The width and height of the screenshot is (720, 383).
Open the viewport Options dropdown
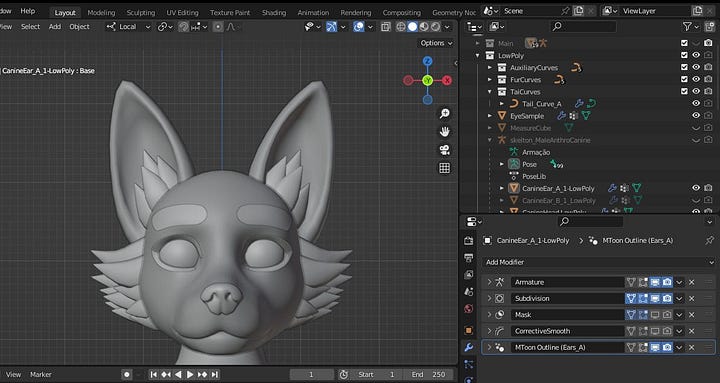tap(436, 43)
